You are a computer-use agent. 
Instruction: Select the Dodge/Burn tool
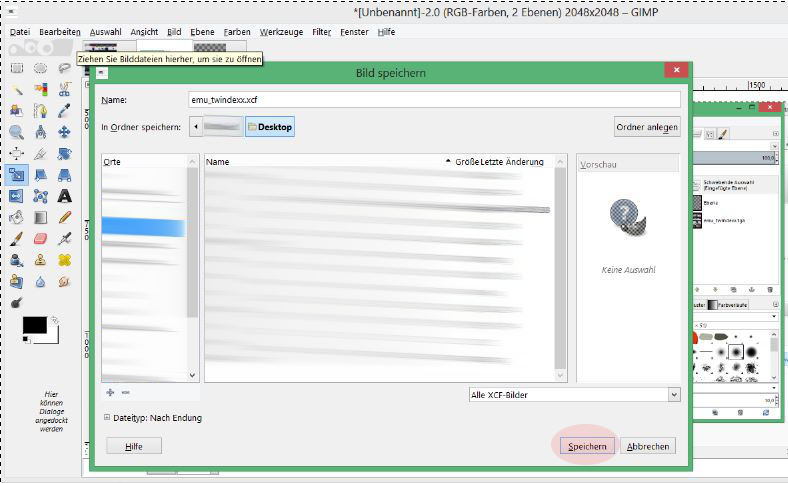click(17, 303)
